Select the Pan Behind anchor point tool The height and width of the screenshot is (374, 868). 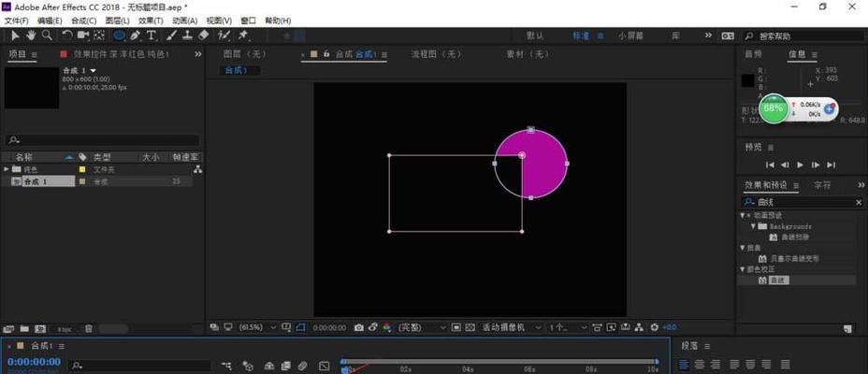(99, 36)
